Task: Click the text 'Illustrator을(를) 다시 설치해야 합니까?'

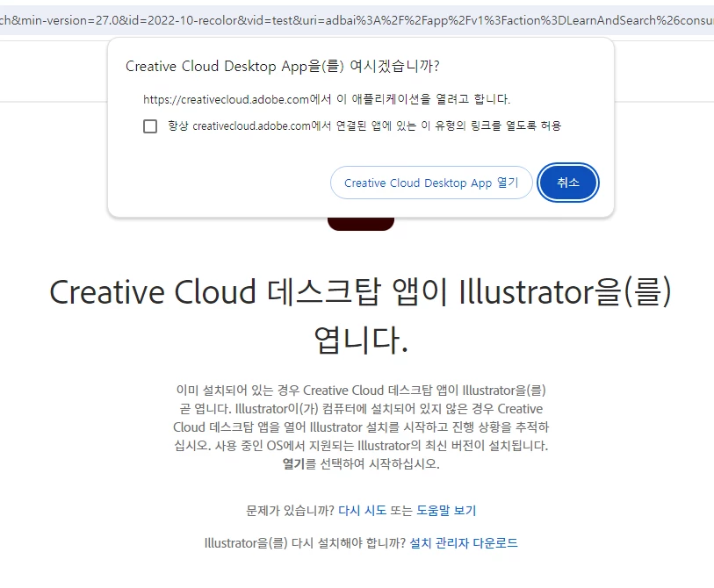Action: click(x=305, y=543)
